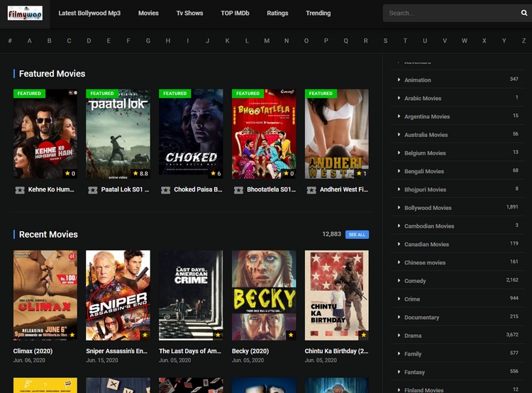Open the Trending page
Screen dimensions: 532x393
[x=318, y=13]
